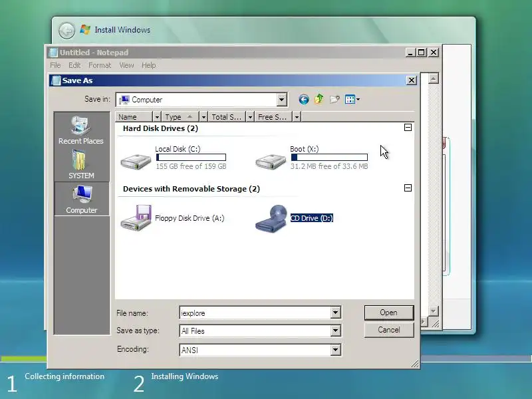
Task: Open the Save in dropdown arrow
Action: [x=281, y=100]
